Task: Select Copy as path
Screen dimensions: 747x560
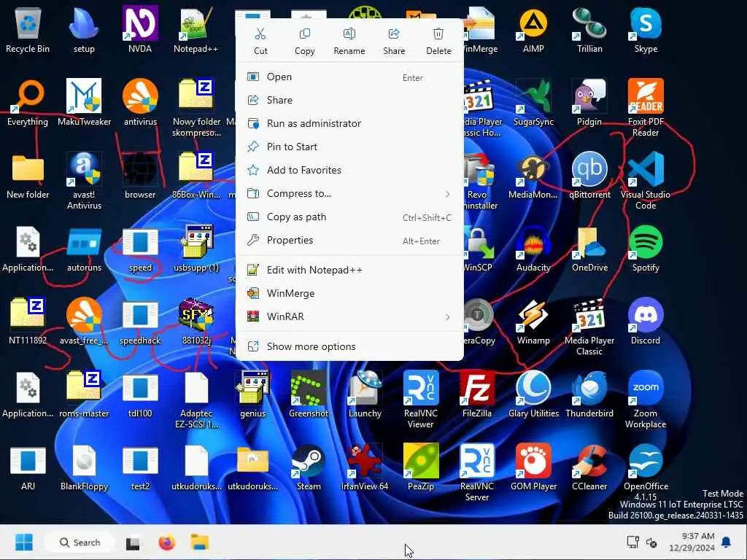Action: pos(349,217)
